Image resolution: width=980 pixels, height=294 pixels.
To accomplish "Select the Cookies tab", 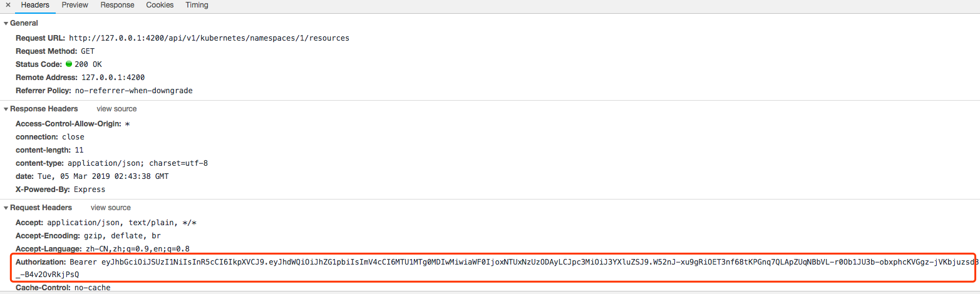I will [160, 5].
